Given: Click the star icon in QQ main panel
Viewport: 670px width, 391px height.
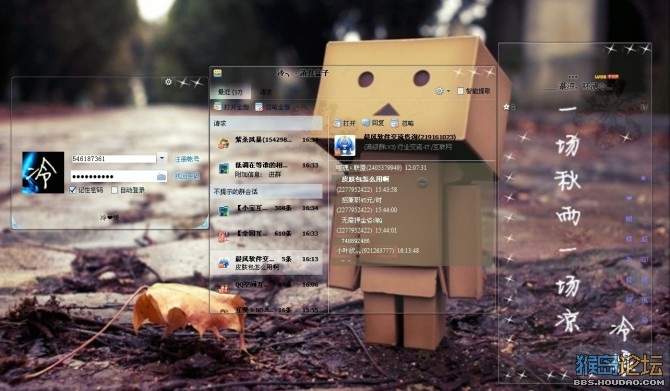Looking at the screenshot, I should point(507,107).
